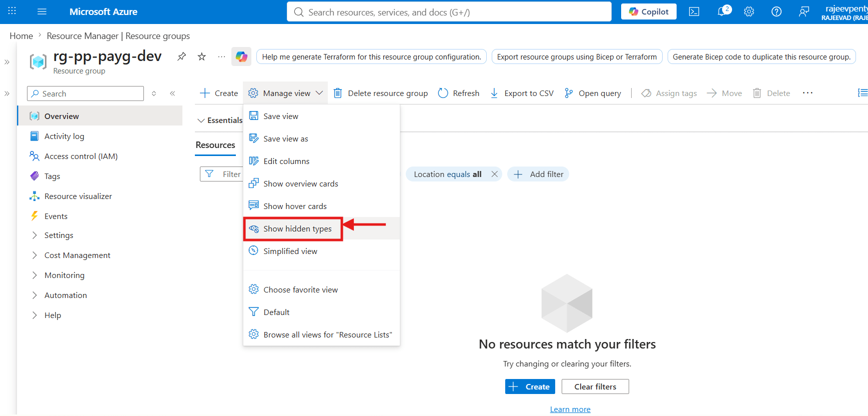Open the portal hamburger menu
The width and height of the screenshot is (868, 416).
click(42, 11)
